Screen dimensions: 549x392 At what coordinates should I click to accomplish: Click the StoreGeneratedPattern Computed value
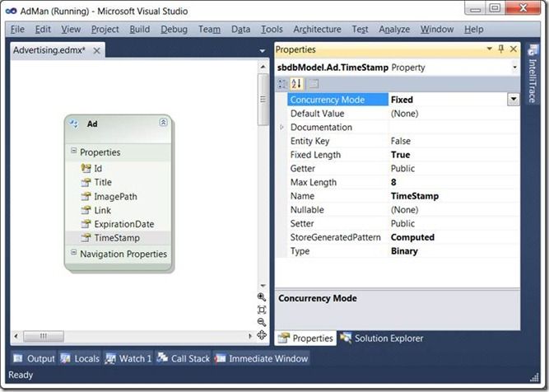pyautogui.click(x=412, y=237)
